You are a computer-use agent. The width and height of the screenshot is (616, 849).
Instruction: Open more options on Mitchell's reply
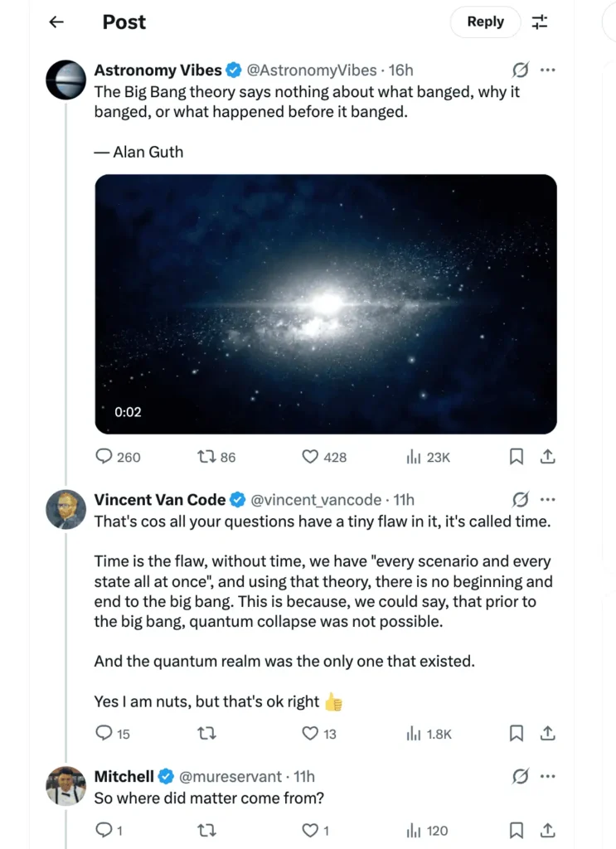(549, 777)
